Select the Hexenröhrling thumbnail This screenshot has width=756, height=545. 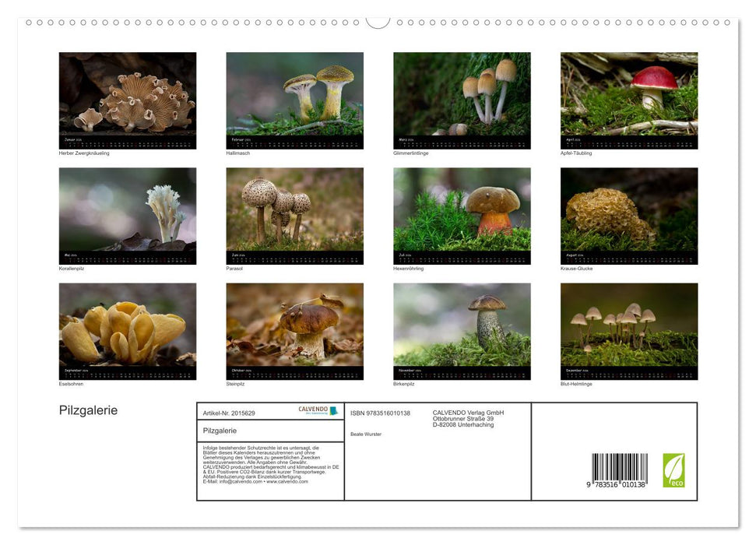click(x=461, y=210)
